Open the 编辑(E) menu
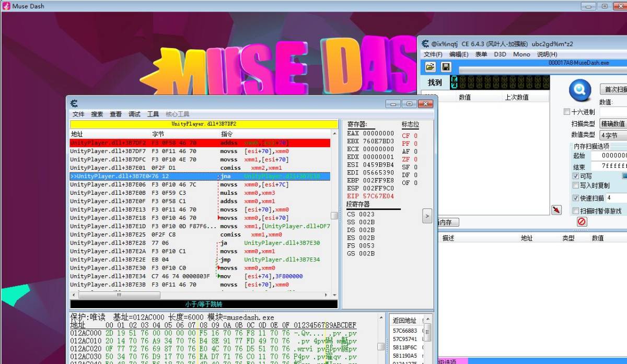This screenshot has height=364, width=627. [459, 54]
